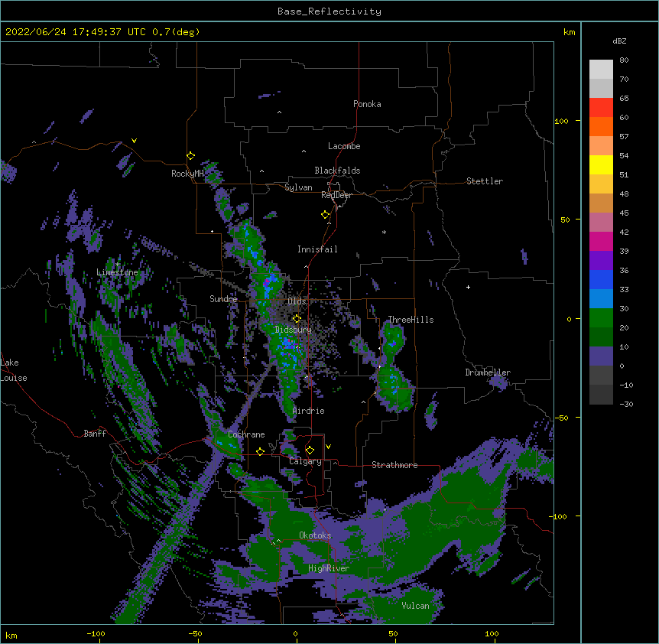The height and width of the screenshot is (644, 659).
Task: Click the RockyMH label
Action: 187,174
